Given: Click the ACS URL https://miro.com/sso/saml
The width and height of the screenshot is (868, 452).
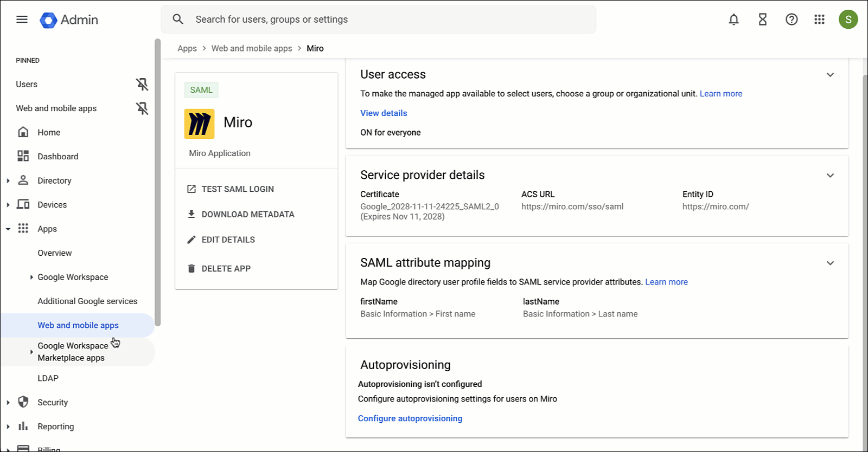Looking at the screenshot, I should (572, 206).
